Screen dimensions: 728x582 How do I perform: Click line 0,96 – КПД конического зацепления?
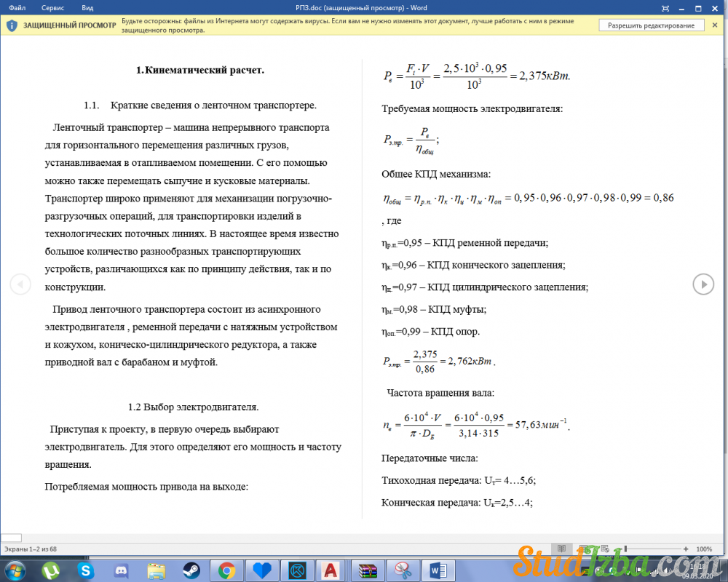pyautogui.click(x=474, y=266)
